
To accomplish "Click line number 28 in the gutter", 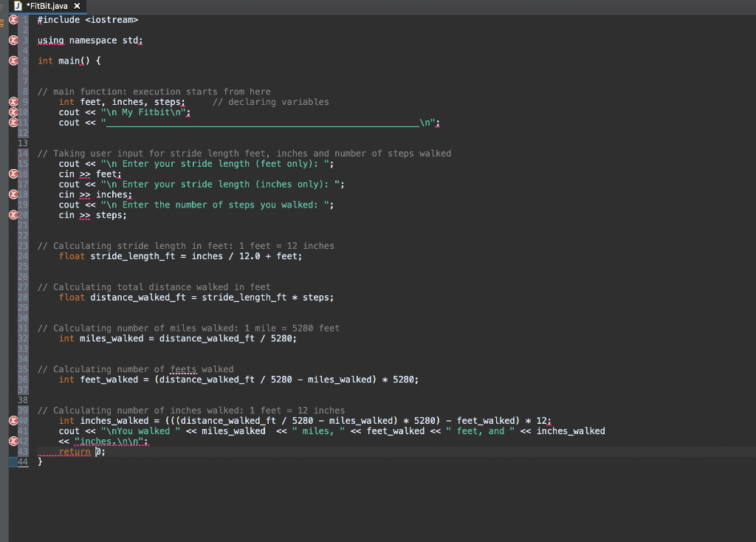I will pyautogui.click(x=24, y=297).
